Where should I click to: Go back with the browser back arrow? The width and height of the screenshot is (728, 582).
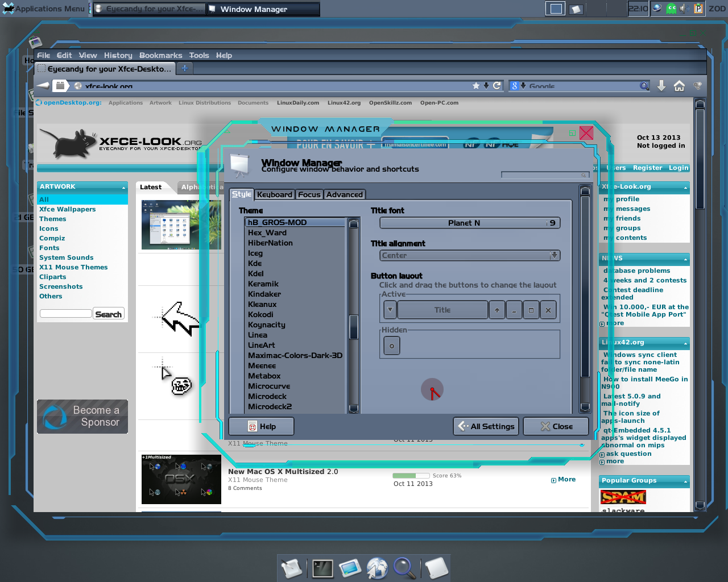[43, 85]
